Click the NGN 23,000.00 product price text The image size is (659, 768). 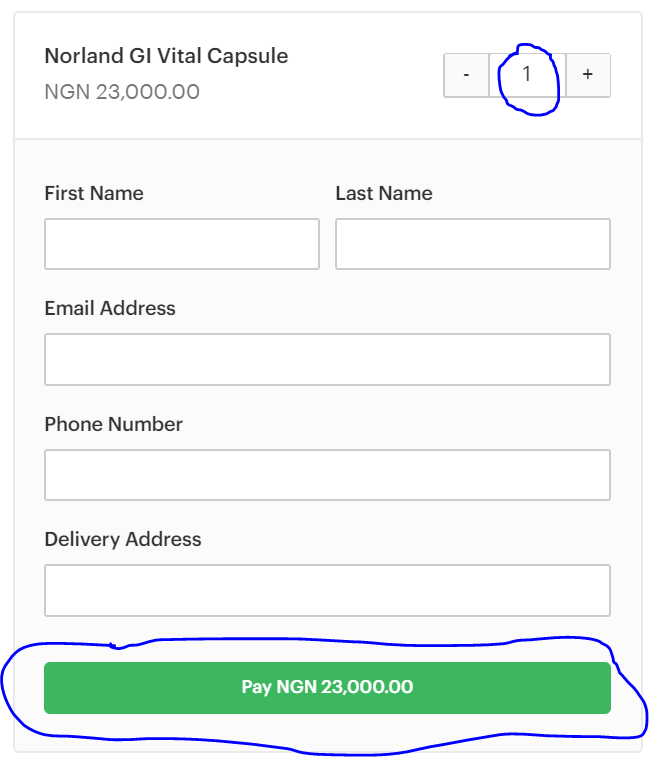click(x=122, y=92)
